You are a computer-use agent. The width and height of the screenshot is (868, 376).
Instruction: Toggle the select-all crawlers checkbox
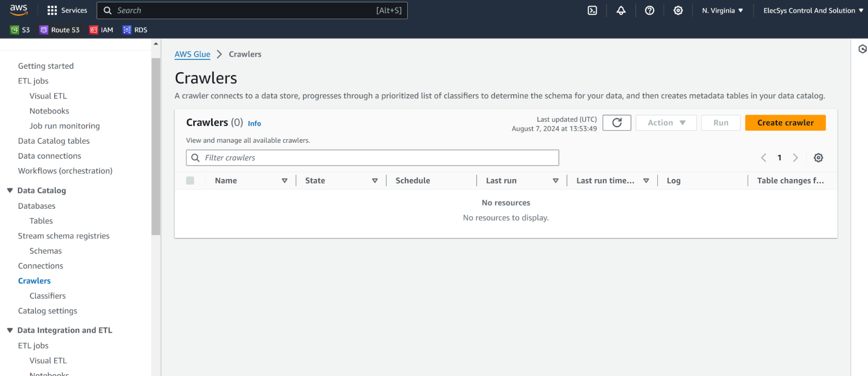[x=190, y=181]
